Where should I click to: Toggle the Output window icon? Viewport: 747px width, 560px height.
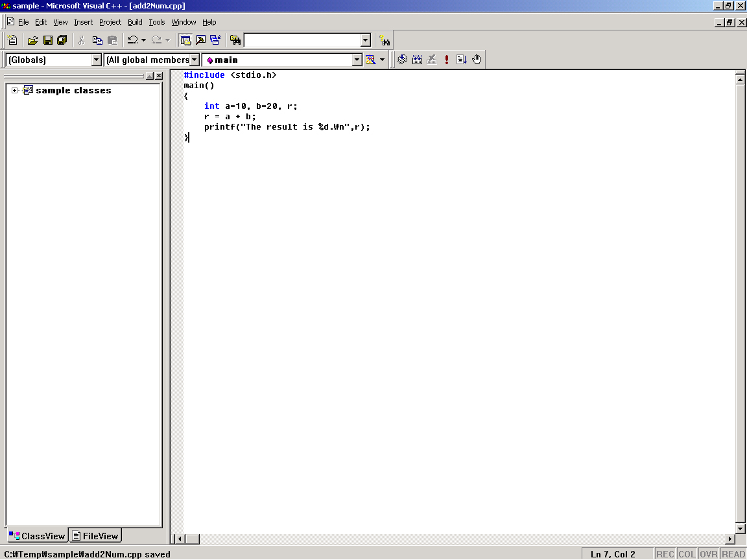[200, 40]
